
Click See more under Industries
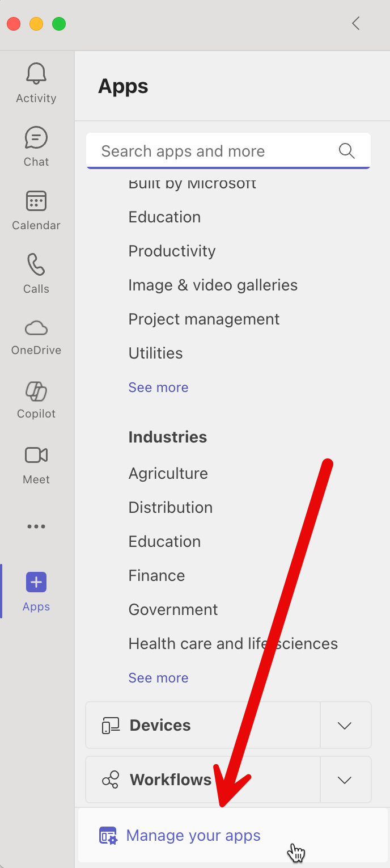click(158, 677)
